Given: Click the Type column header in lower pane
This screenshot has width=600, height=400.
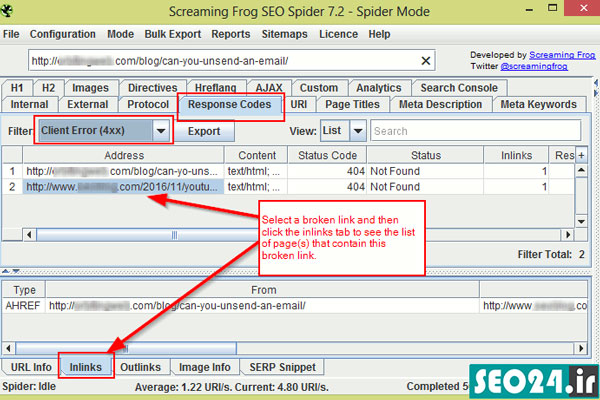Looking at the screenshot, I should pos(24,290).
